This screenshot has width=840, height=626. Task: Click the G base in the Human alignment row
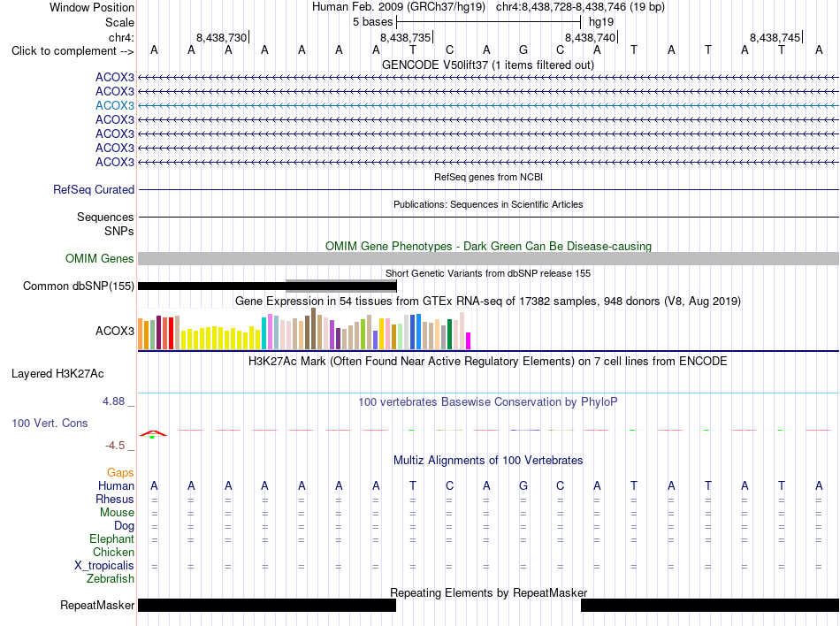523,485
